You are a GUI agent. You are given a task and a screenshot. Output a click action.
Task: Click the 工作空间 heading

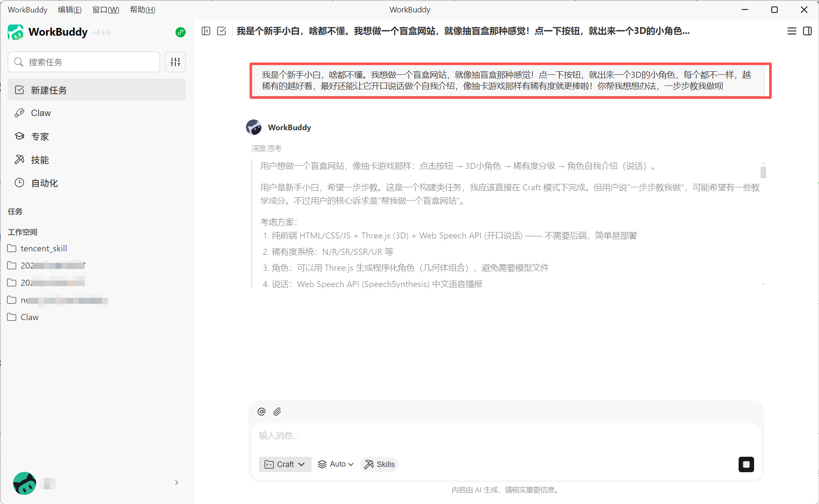coord(22,232)
